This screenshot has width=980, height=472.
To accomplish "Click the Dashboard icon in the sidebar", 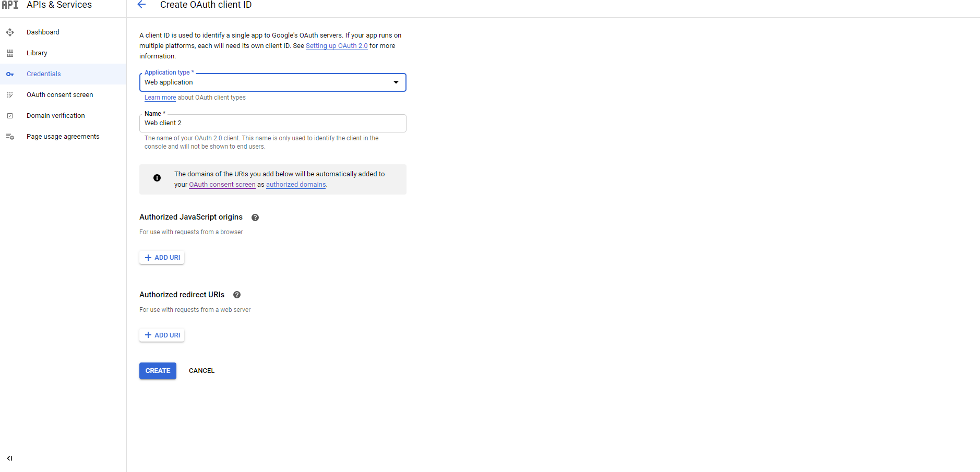I will pyautogui.click(x=10, y=32).
